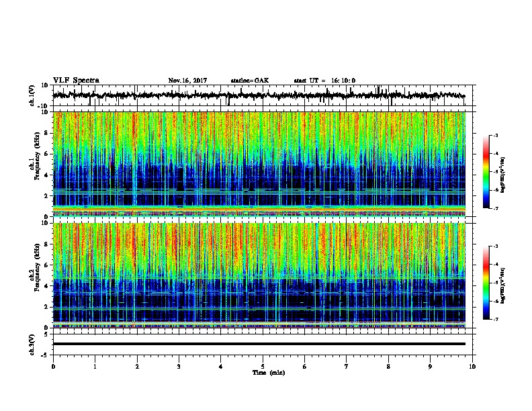The height and width of the screenshot is (411, 532).
Task: Click the "-3" label on ch.2 colorbar
Action: click(496, 246)
